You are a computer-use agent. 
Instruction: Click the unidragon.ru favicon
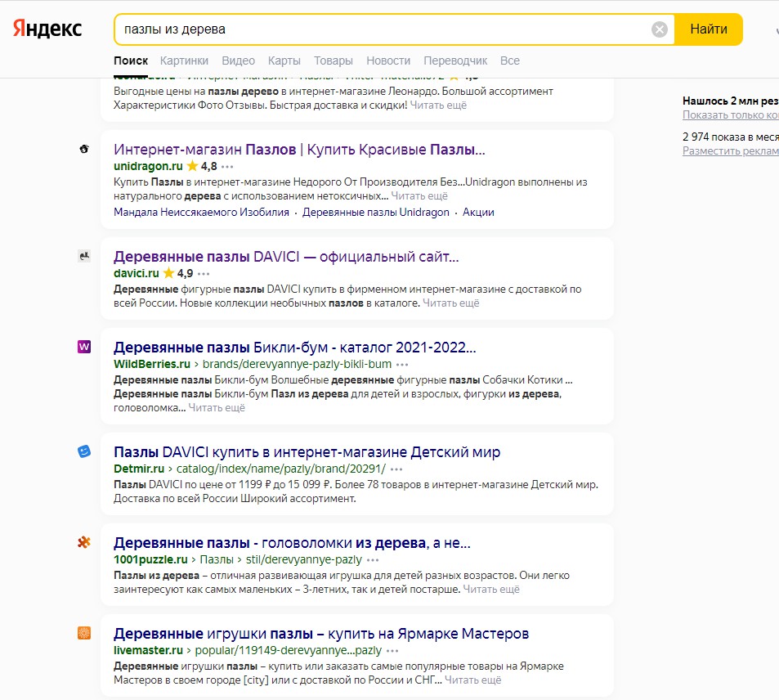(84, 149)
